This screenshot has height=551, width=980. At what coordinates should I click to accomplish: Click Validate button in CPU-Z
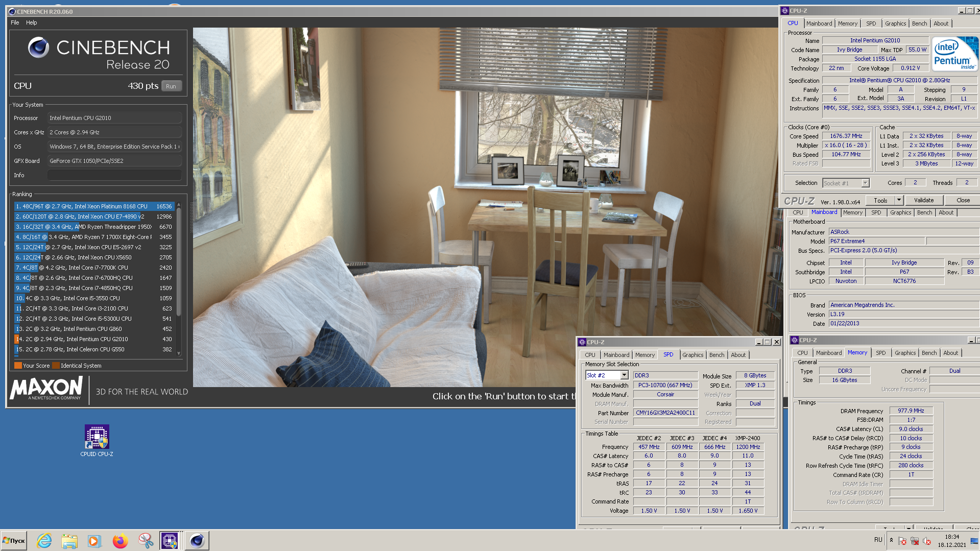pyautogui.click(x=924, y=200)
